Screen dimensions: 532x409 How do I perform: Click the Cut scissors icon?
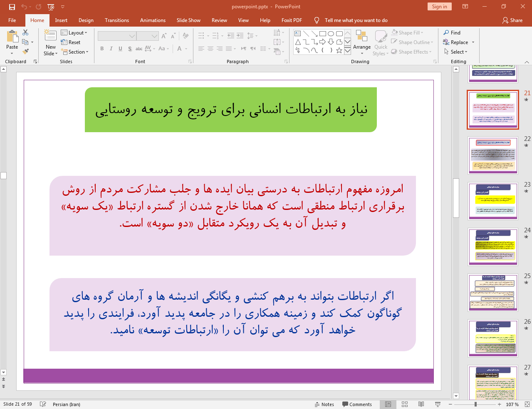(x=25, y=32)
